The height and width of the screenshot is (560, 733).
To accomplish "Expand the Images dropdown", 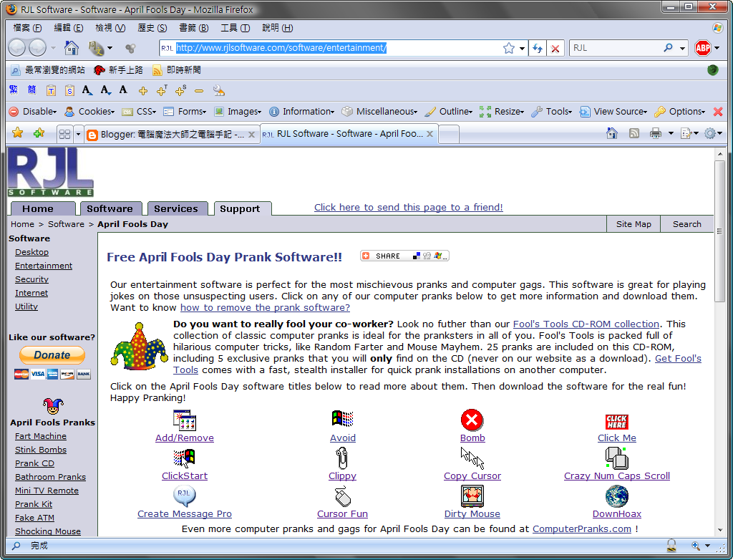I will [238, 111].
